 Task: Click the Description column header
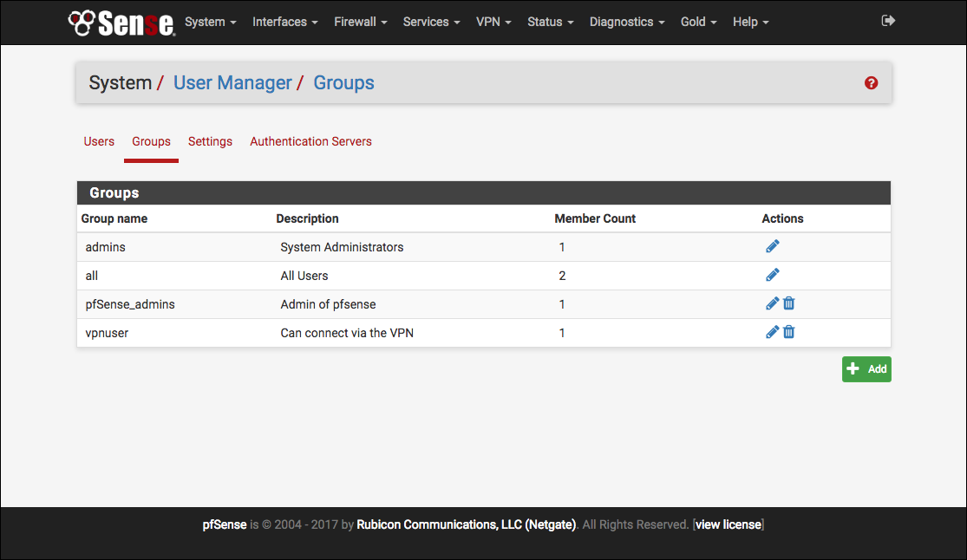pyautogui.click(x=307, y=218)
